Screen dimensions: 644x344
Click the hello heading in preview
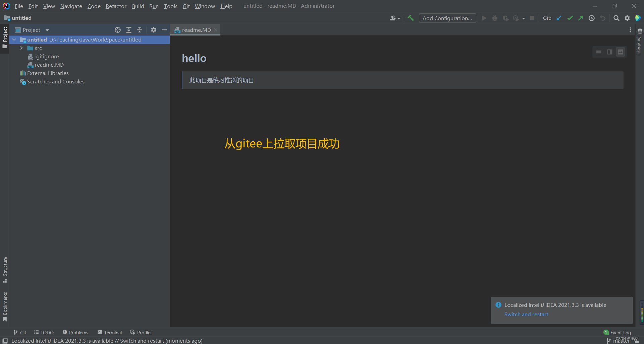click(x=194, y=58)
